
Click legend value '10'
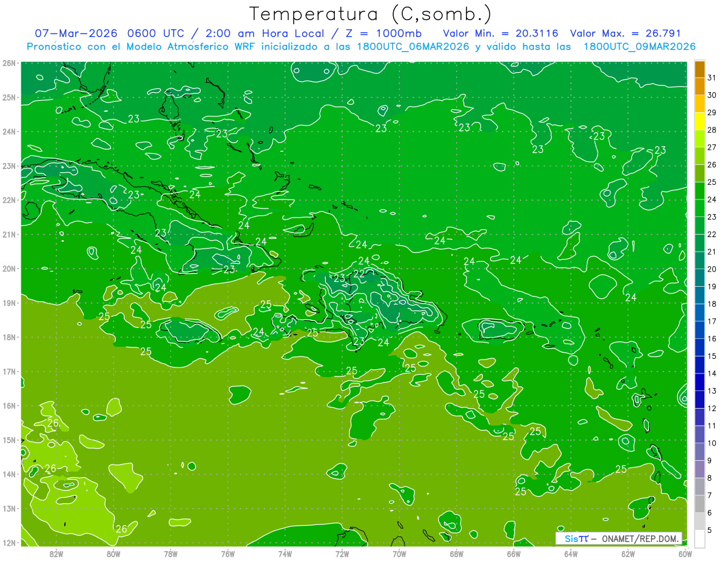tap(712, 443)
